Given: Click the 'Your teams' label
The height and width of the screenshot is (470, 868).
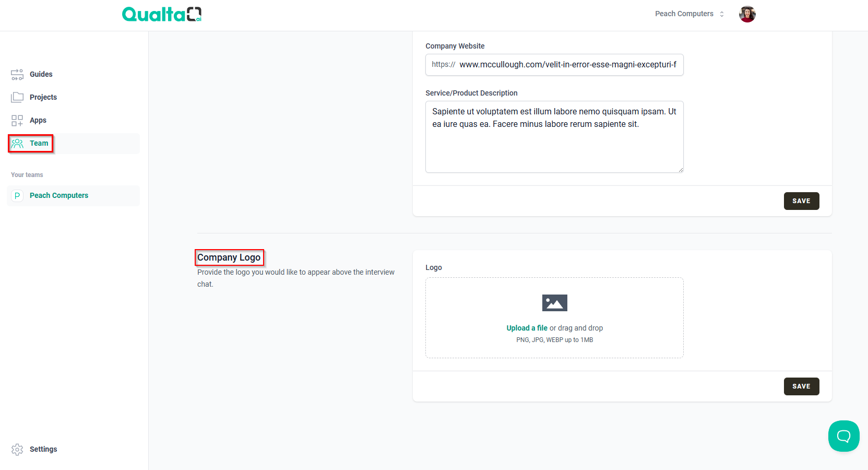Looking at the screenshot, I should pyautogui.click(x=27, y=175).
